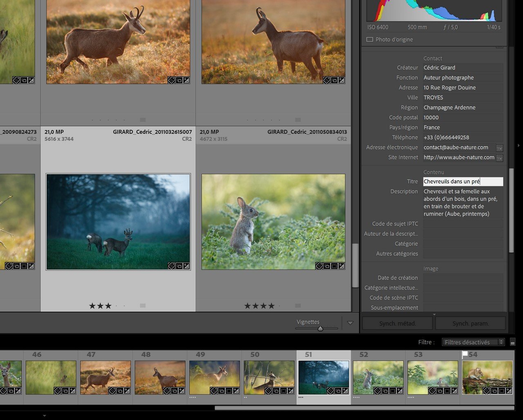Image resolution: width=523 pixels, height=420 pixels.
Task: Click the develop adjustments badge on the top-left chamois photo
Action: coord(186,80)
